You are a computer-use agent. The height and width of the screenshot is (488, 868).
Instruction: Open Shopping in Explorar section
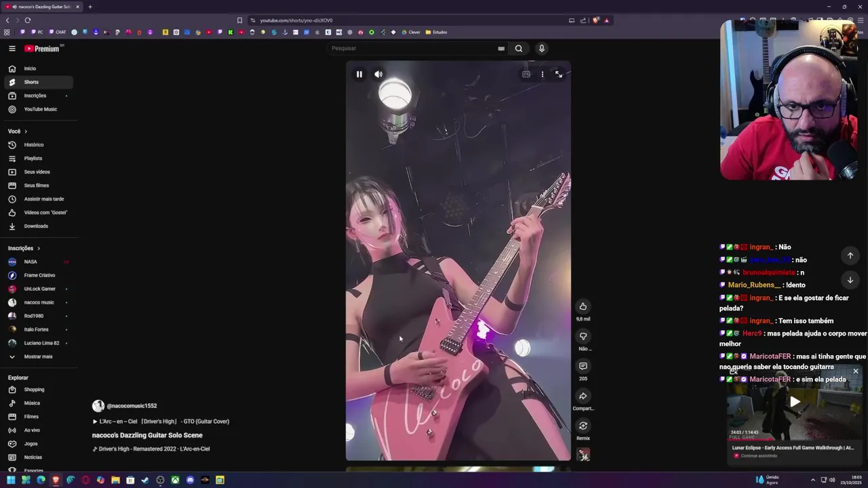[39, 390]
